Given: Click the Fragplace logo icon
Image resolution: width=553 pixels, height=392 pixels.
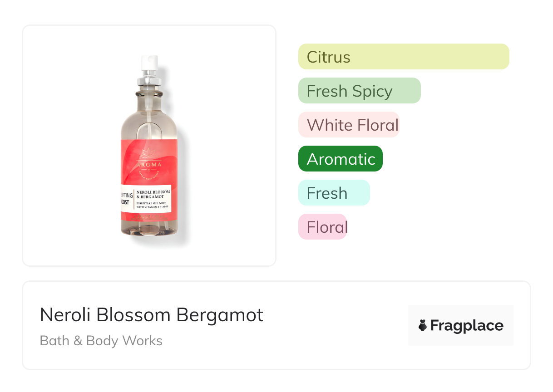Looking at the screenshot, I should tap(423, 325).
